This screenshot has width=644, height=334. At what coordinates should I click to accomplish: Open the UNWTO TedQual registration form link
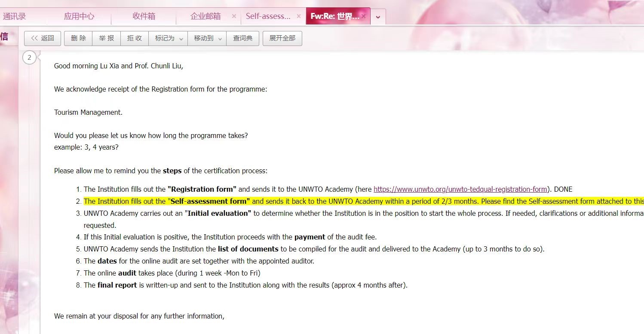pyautogui.click(x=460, y=189)
